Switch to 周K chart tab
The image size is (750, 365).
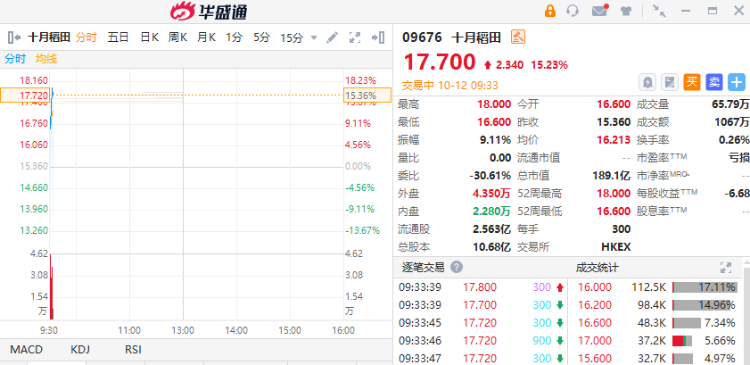177,37
